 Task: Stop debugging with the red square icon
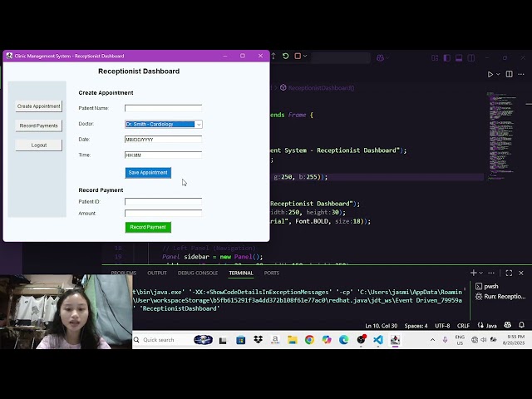click(x=298, y=56)
